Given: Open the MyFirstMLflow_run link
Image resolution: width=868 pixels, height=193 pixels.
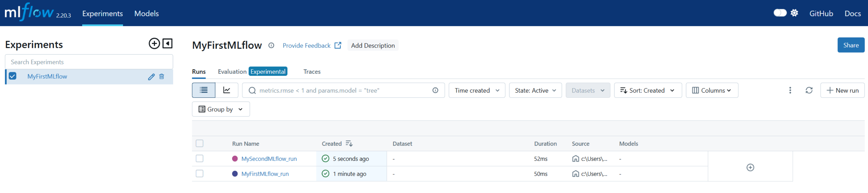Looking at the screenshot, I should point(265,174).
